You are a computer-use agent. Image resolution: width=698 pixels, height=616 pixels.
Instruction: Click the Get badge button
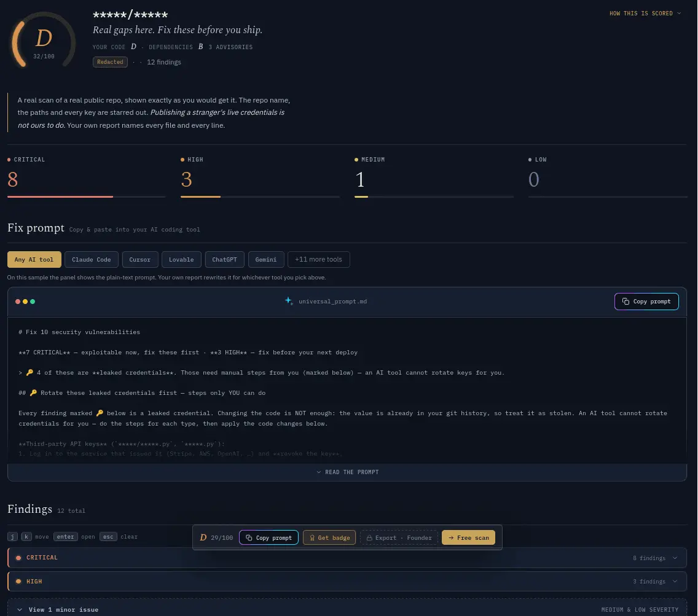329,537
